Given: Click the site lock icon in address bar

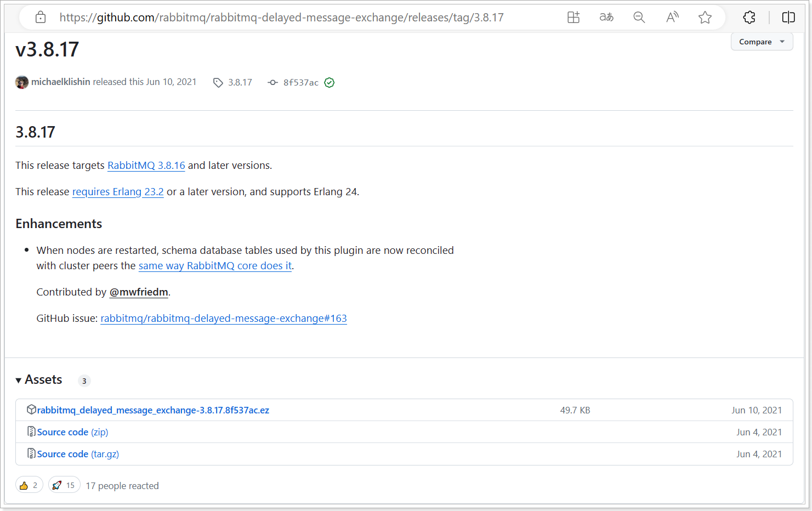Looking at the screenshot, I should [41, 18].
